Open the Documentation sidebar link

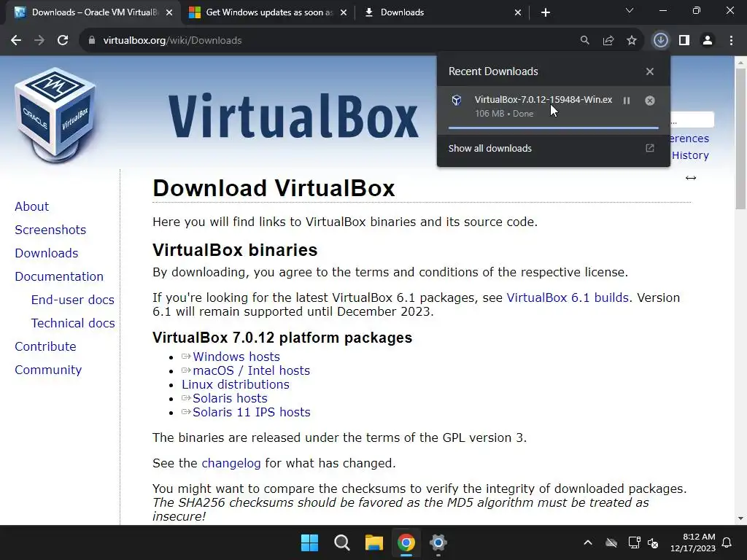point(59,276)
